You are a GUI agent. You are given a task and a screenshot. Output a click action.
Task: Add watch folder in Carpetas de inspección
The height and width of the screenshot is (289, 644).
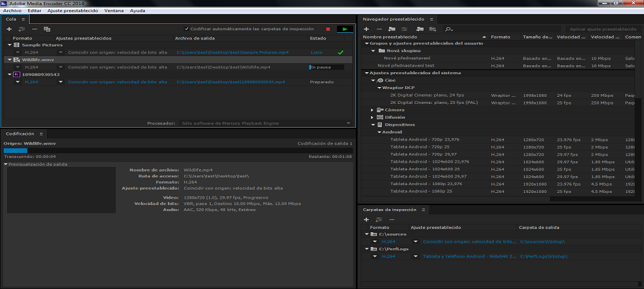coord(366,220)
